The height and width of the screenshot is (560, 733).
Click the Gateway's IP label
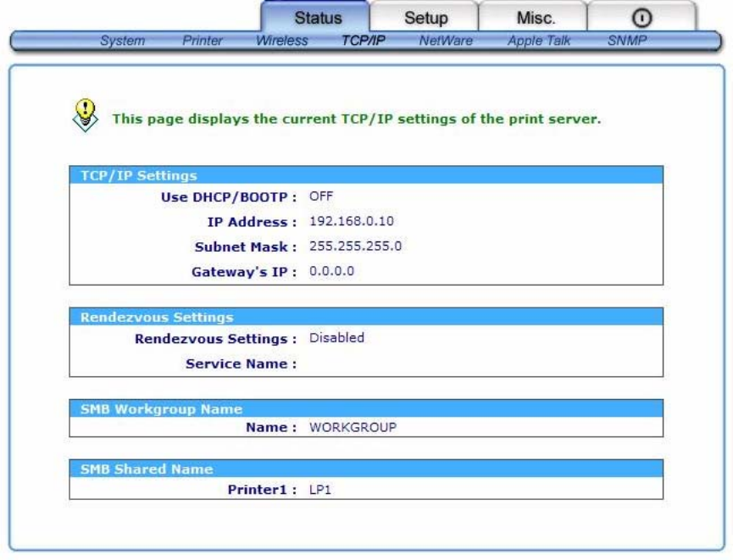[244, 272]
